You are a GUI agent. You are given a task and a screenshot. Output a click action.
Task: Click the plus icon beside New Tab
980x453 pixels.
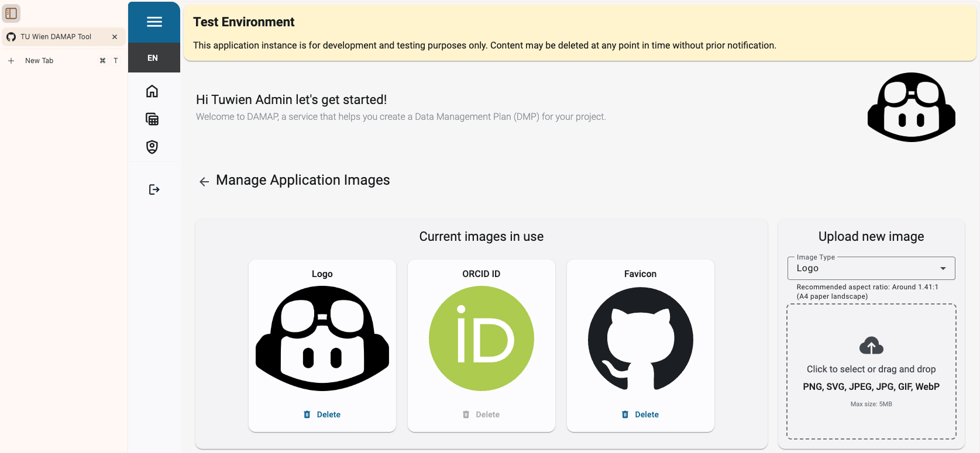pos(11,61)
